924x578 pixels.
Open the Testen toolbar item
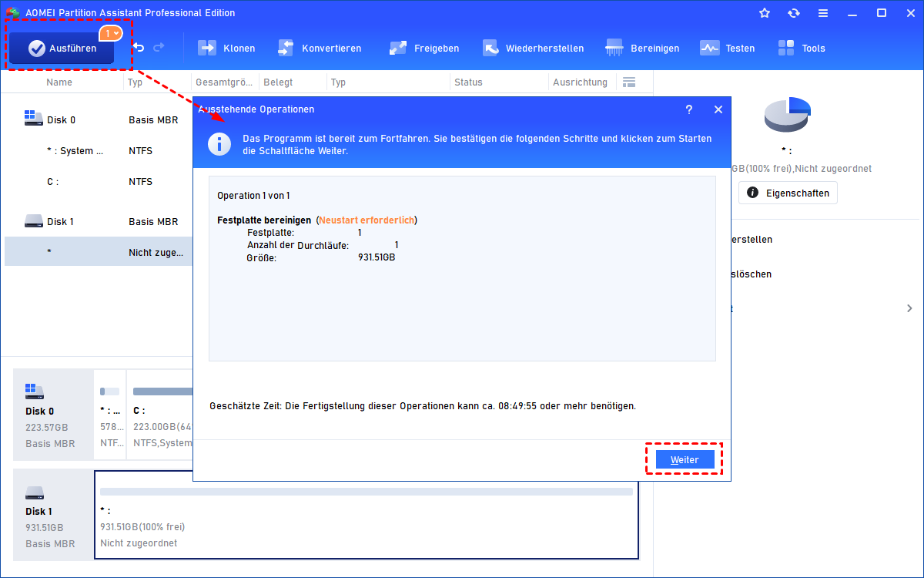pos(727,49)
